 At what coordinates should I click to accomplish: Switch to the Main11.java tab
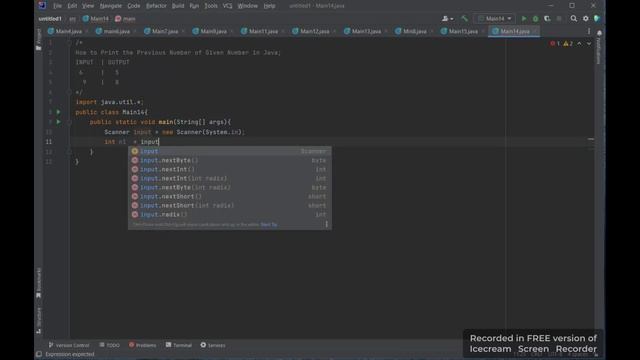(x=263, y=31)
